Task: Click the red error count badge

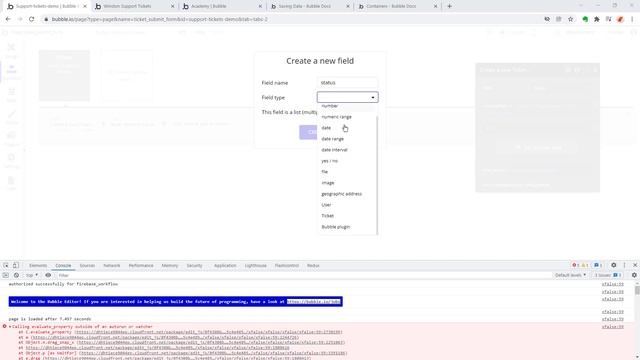Action: pyautogui.click(x=575, y=265)
